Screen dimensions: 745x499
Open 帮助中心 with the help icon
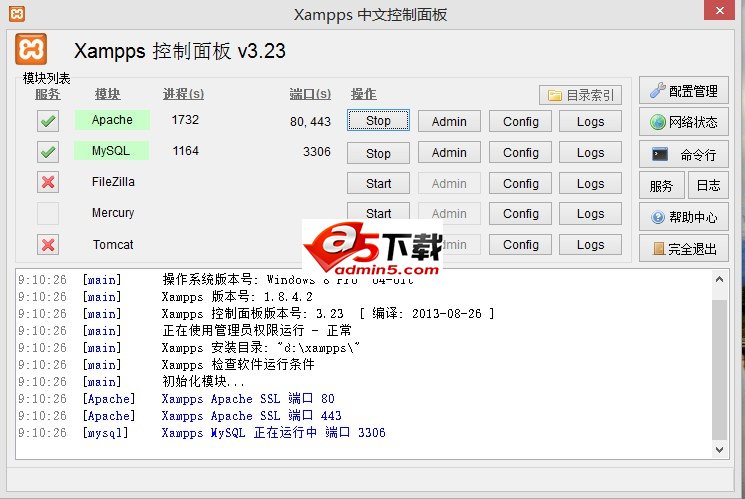click(683, 217)
